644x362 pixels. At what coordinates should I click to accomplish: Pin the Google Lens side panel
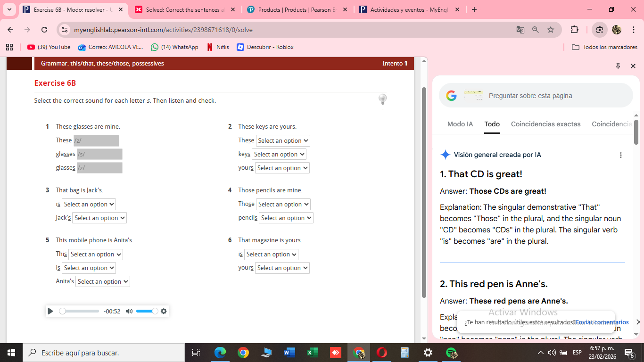tap(618, 66)
